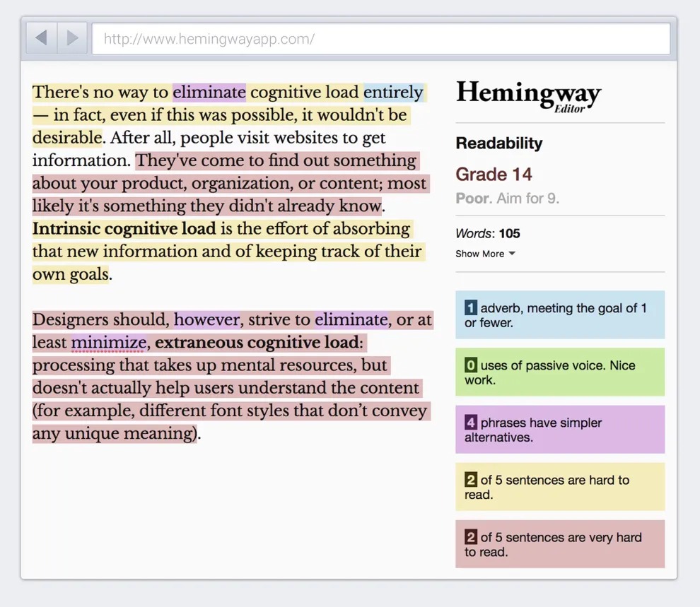Screen dimensions: 700x607
Task: Click the browser back arrow button
Action: coord(41,38)
